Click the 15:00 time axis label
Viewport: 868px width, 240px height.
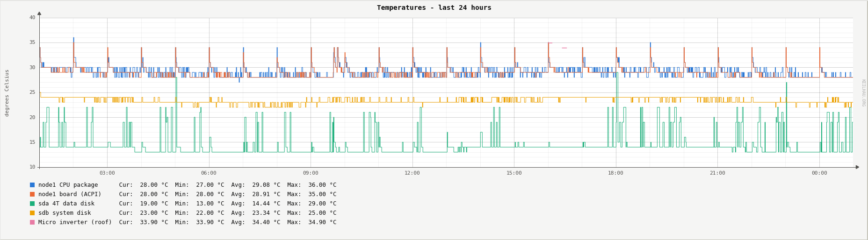point(514,173)
